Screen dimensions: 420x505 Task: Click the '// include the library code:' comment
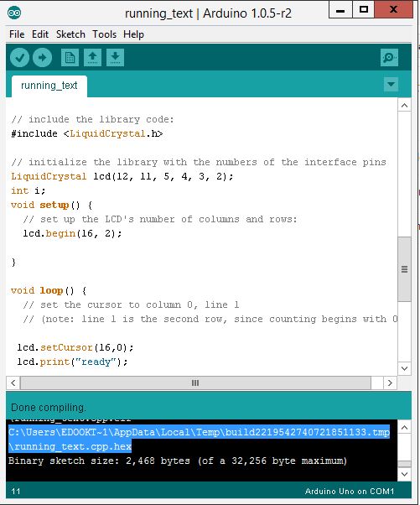[93, 119]
